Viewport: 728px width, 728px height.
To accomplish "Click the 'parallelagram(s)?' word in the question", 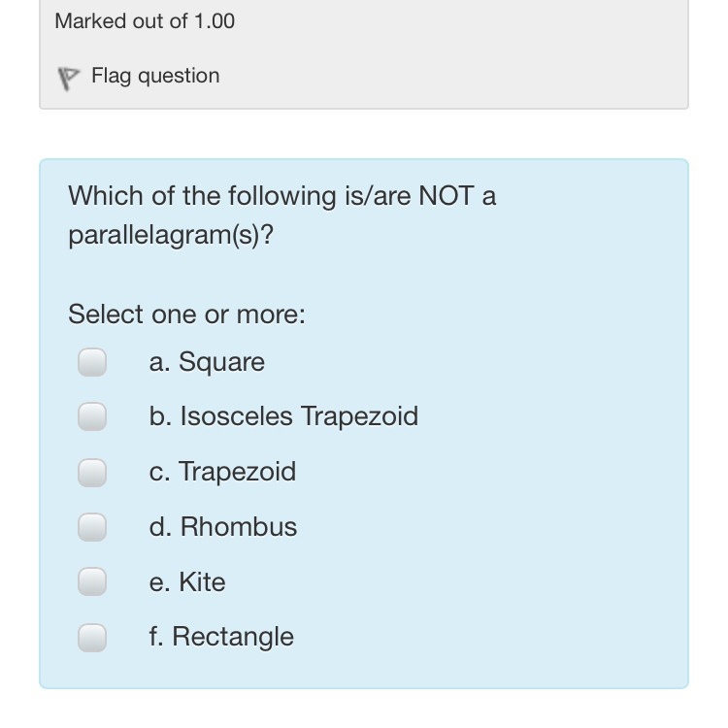I will [171, 235].
